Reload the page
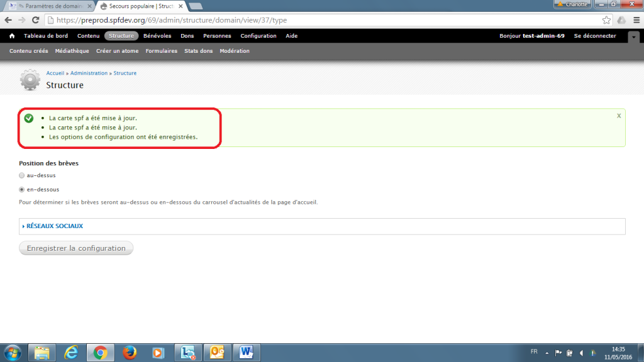The height and width of the screenshot is (362, 644). pos(36,20)
